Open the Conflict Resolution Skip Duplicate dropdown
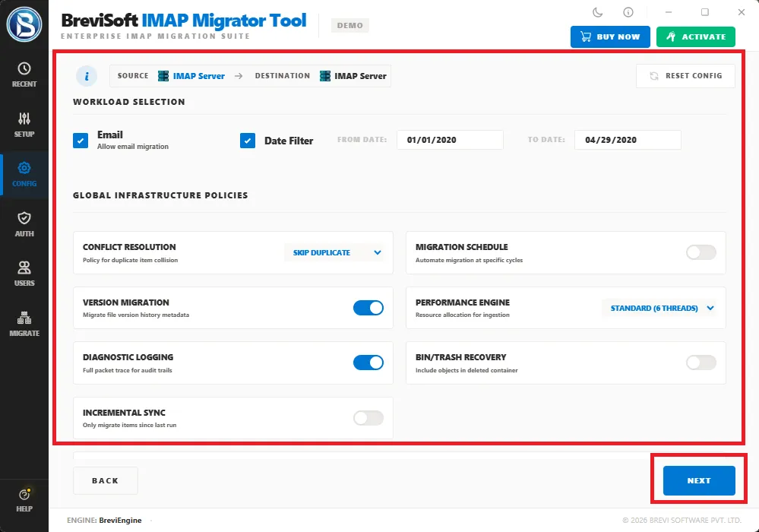Viewport: 759px width, 532px height. (334, 252)
